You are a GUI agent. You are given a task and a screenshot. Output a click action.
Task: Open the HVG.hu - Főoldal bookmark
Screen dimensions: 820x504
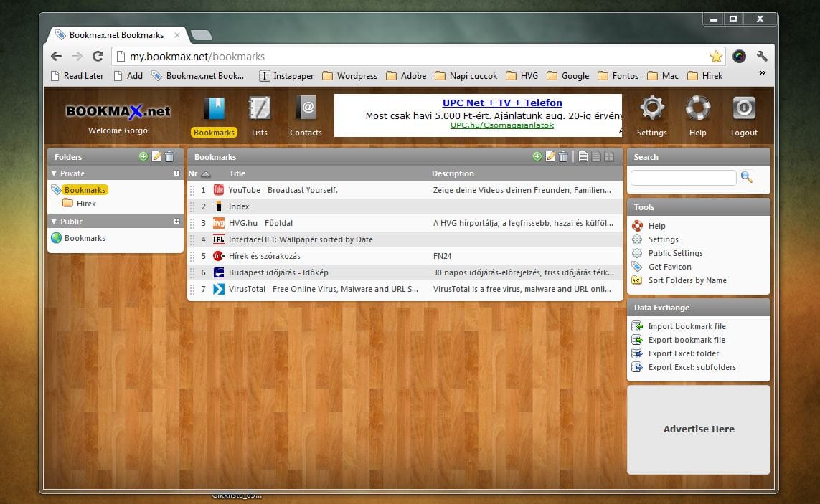(260, 223)
